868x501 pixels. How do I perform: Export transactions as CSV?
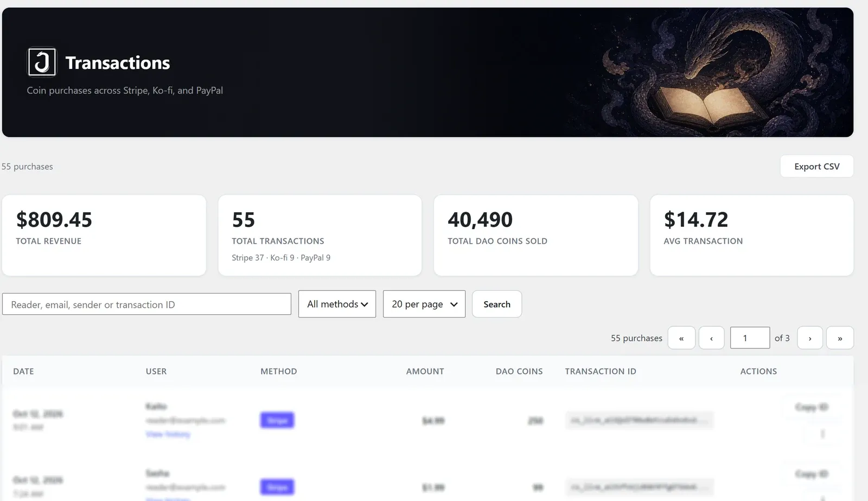click(816, 166)
